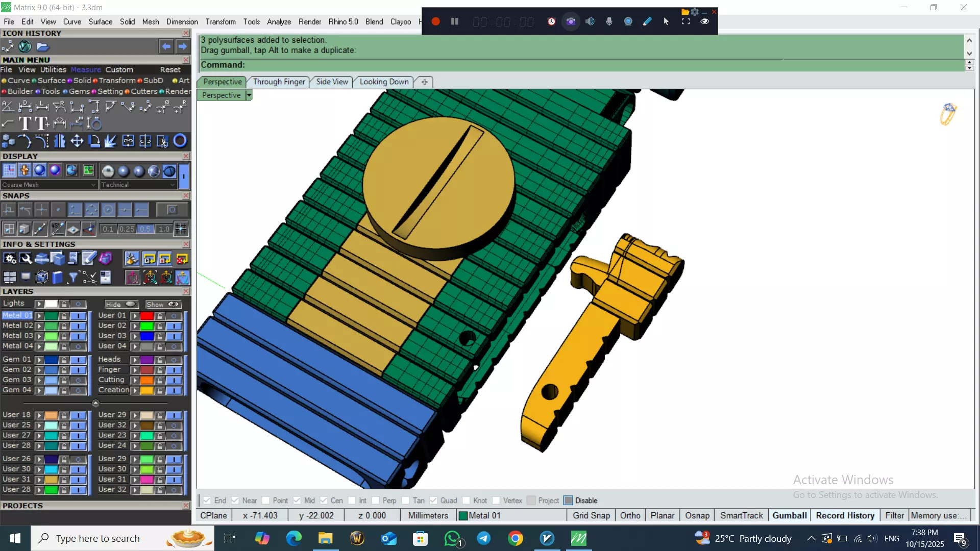
Task: Toggle the Near osnap checkbox
Action: (235, 500)
